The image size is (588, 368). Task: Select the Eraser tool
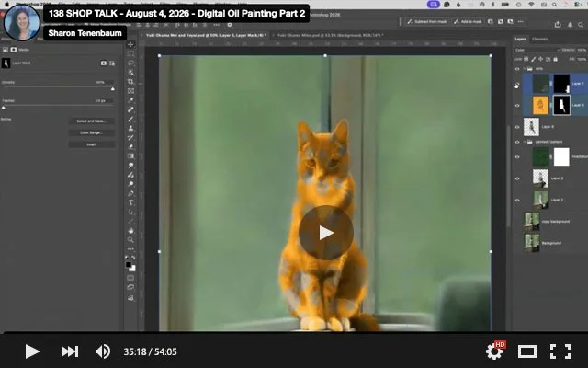coord(130,147)
